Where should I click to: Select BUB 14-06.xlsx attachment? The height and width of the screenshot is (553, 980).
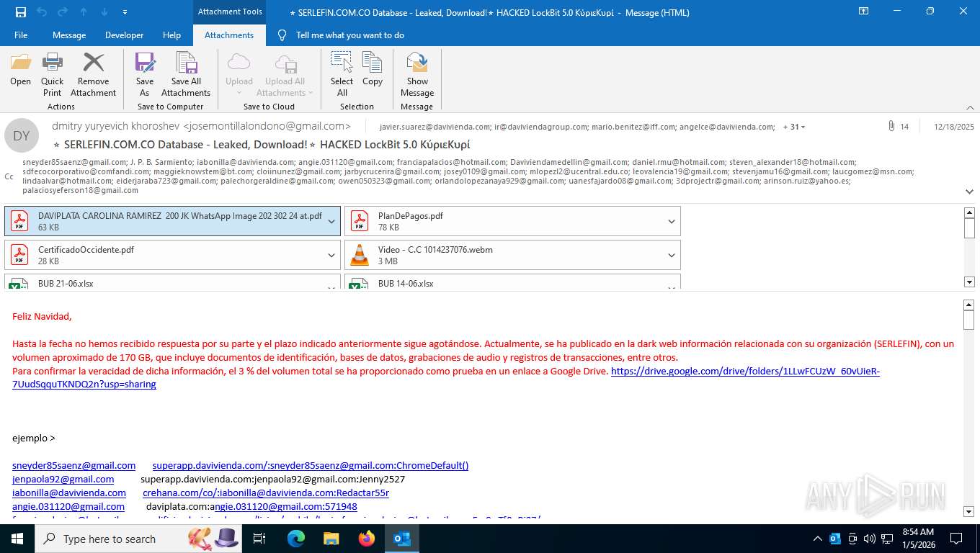(504, 283)
